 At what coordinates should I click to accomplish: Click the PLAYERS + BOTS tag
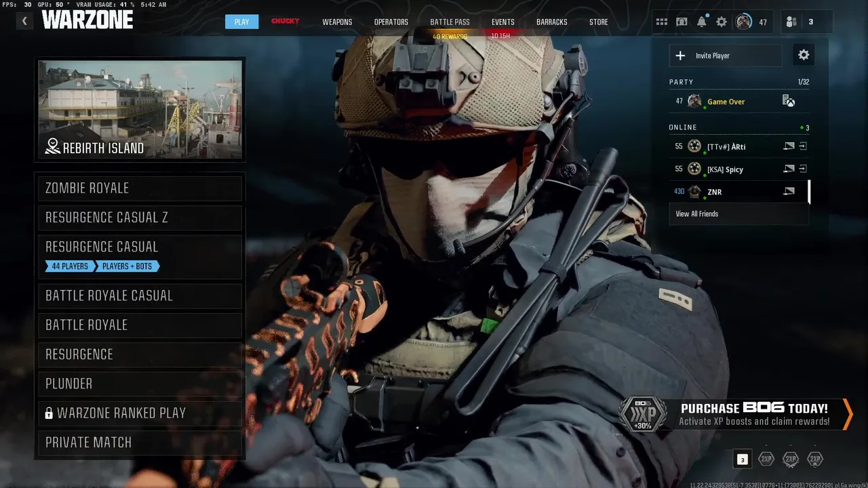(x=127, y=266)
